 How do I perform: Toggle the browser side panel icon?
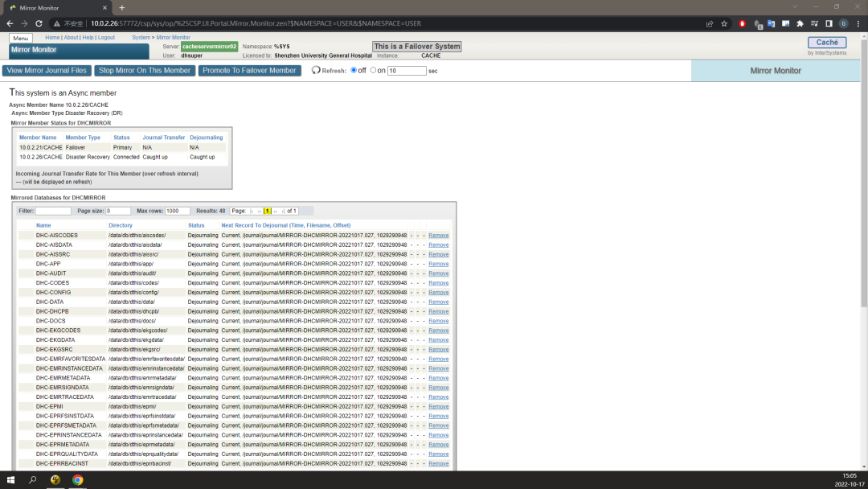(829, 23)
